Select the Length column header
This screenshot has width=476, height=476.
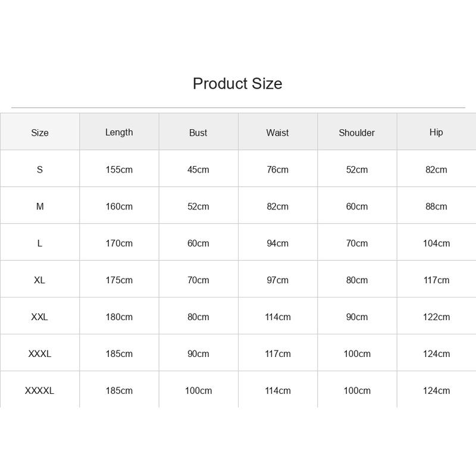(119, 132)
